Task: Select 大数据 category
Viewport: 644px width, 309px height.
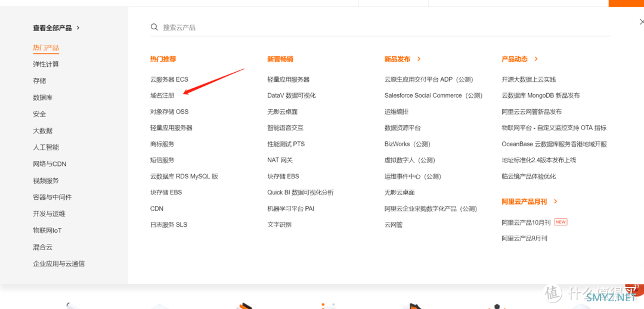Action: 43,131
